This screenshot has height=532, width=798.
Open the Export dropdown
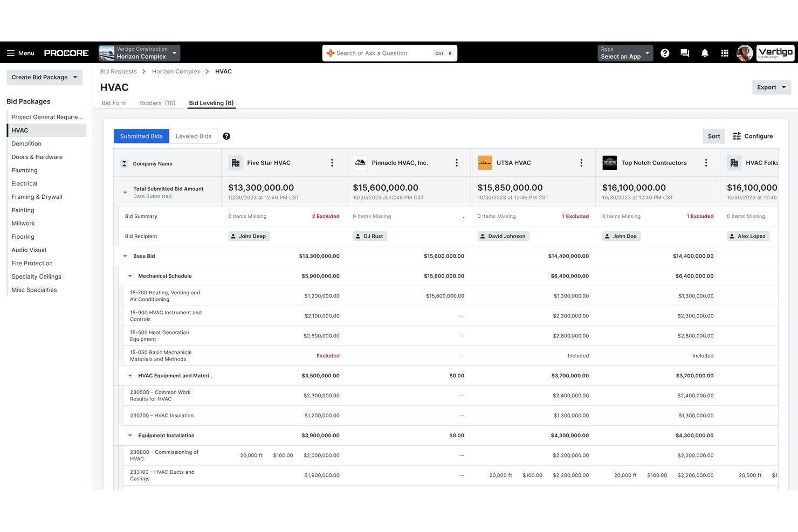click(771, 87)
